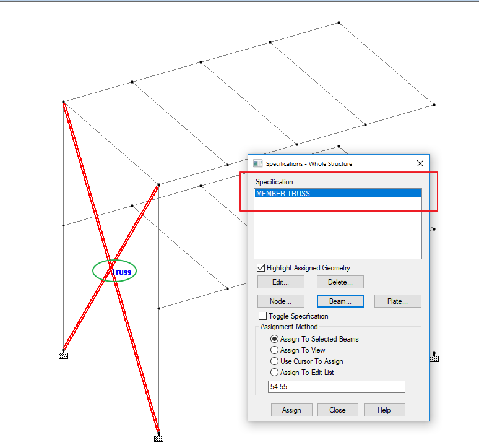Viewport: 479px width, 448px height.
Task: Select Assign To Edit List option
Action: [x=274, y=373]
